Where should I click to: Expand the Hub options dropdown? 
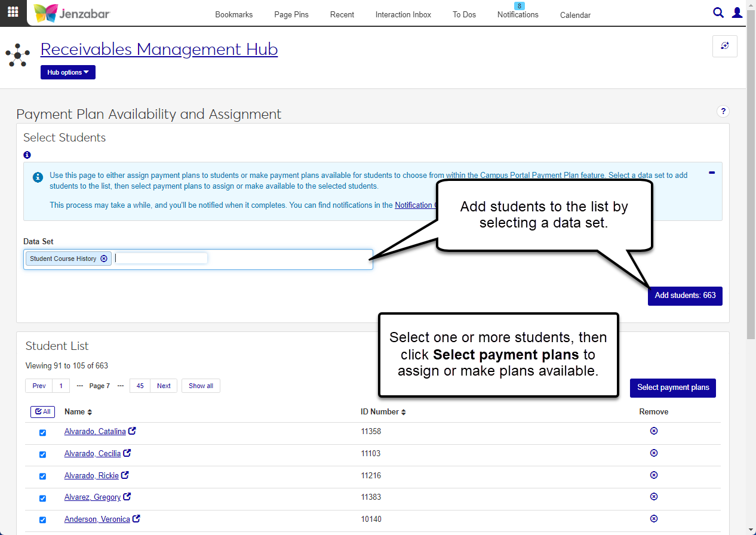click(67, 72)
